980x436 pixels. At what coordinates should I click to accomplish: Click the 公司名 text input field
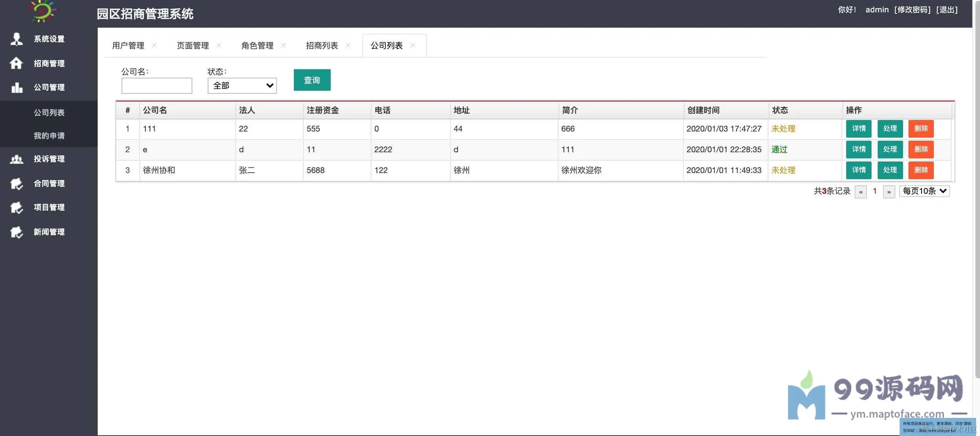click(157, 86)
